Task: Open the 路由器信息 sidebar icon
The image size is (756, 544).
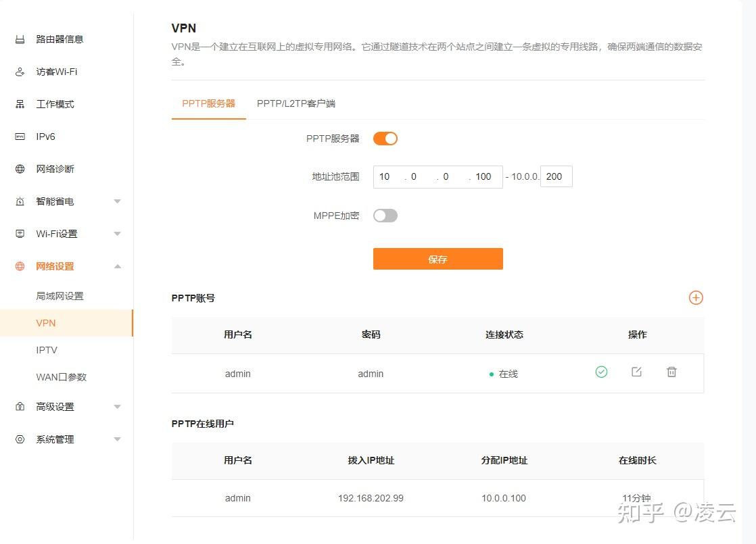Action: click(20, 39)
